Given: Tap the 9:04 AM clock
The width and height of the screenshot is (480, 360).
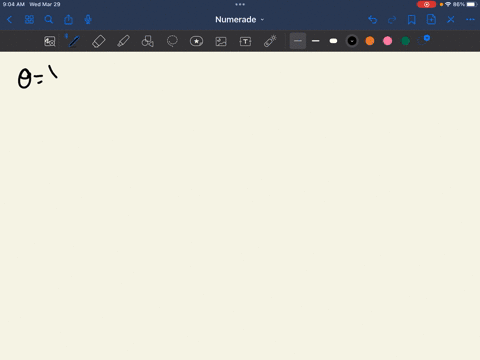Looking at the screenshot, I should (14, 4).
